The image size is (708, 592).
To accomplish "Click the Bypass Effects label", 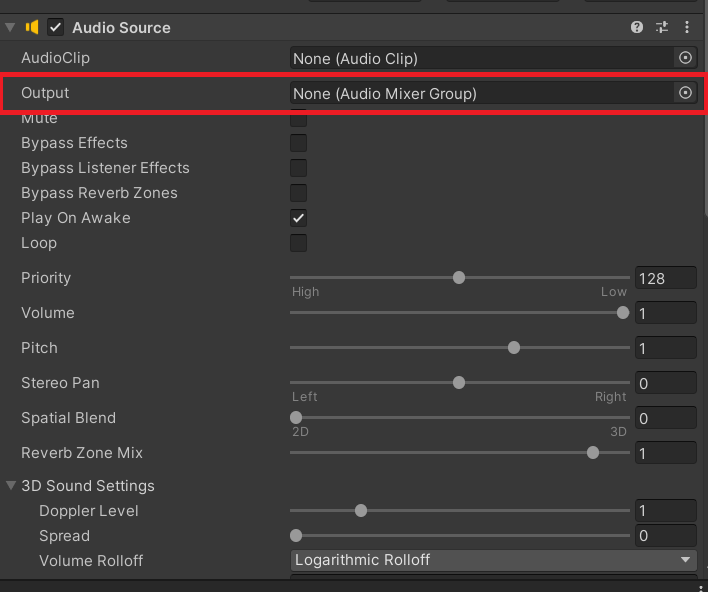I will coord(75,143).
